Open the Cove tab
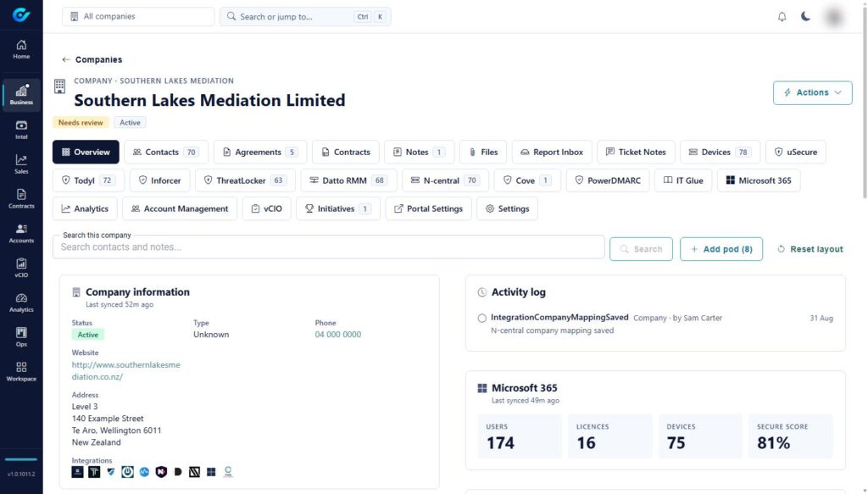Image resolution: width=868 pixels, height=494 pixels. pyautogui.click(x=527, y=180)
